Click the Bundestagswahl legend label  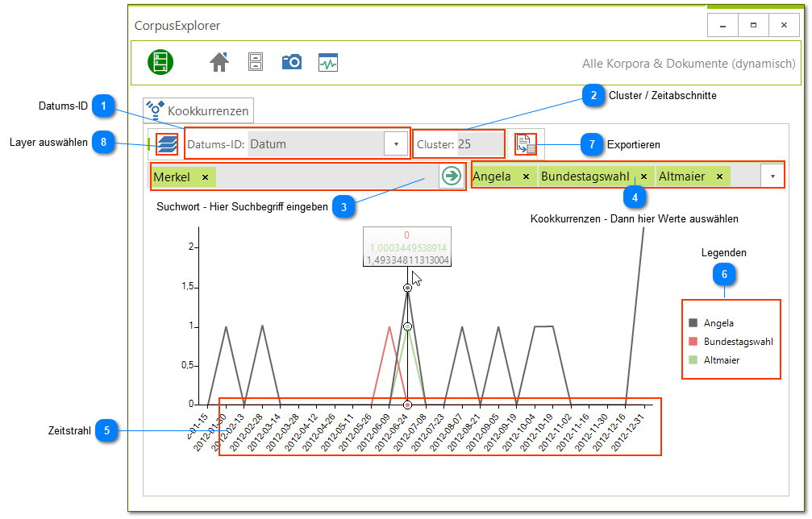point(738,342)
